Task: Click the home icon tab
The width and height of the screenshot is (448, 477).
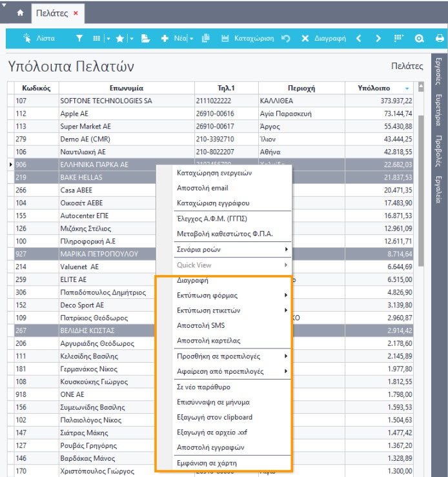Action: (x=19, y=12)
